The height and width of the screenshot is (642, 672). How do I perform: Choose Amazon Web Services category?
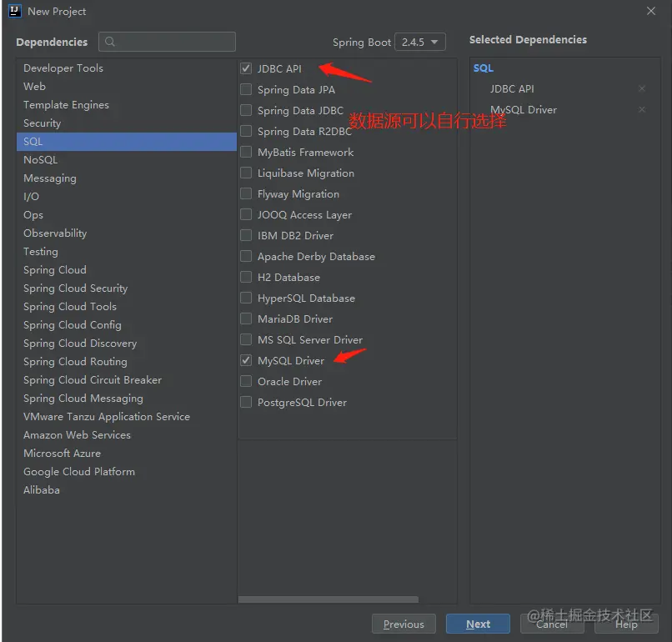pos(127,435)
